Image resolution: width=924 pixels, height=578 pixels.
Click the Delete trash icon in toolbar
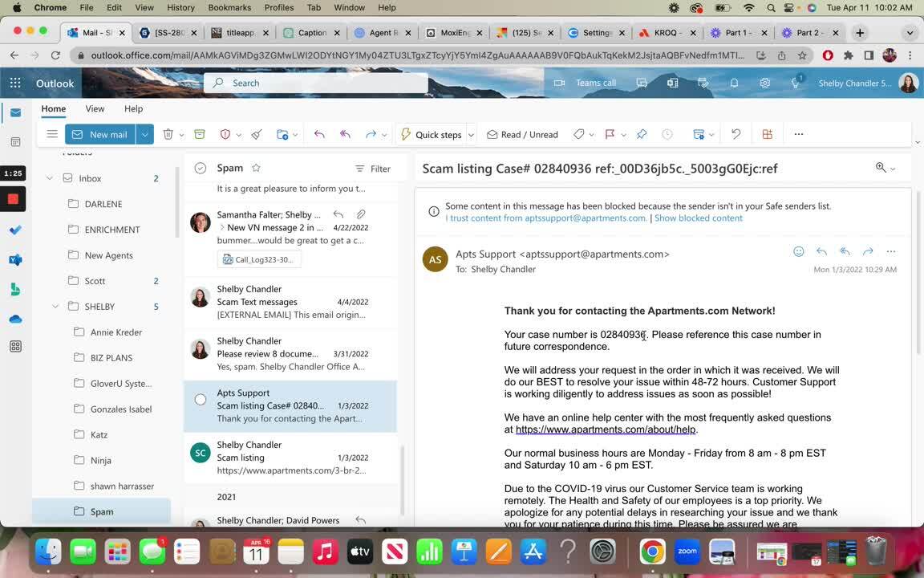168,135
